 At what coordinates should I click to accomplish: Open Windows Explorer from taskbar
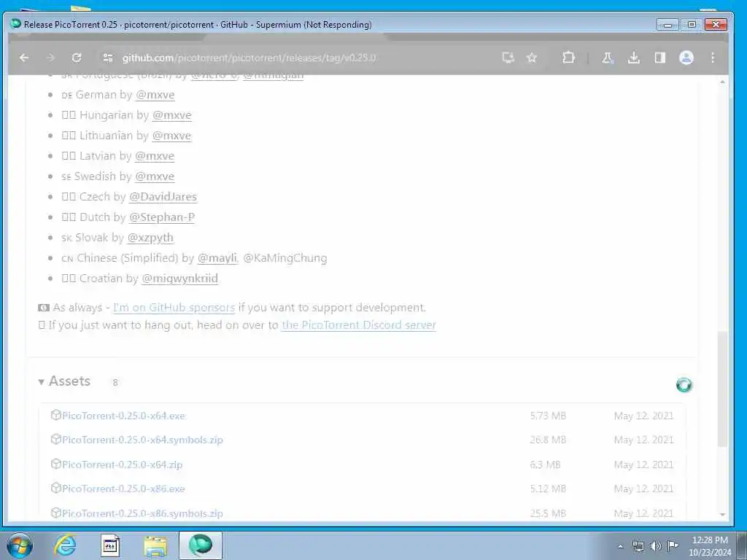155,545
